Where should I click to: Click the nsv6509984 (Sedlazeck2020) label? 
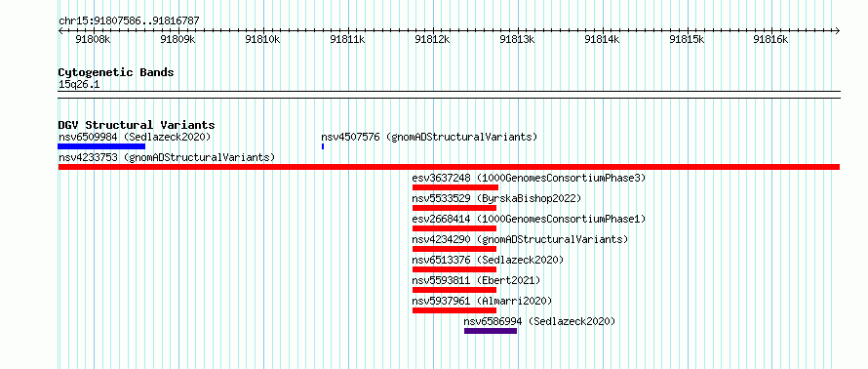[x=135, y=137]
